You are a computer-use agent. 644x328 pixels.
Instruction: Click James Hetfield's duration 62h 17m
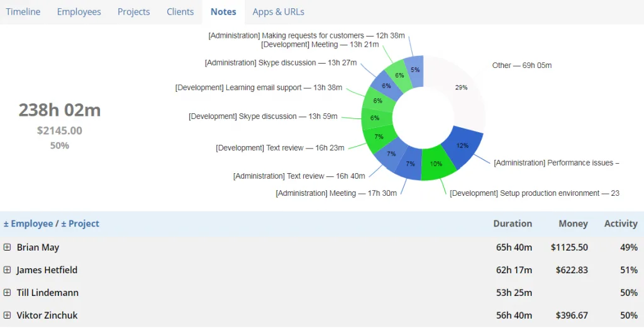pyautogui.click(x=514, y=270)
